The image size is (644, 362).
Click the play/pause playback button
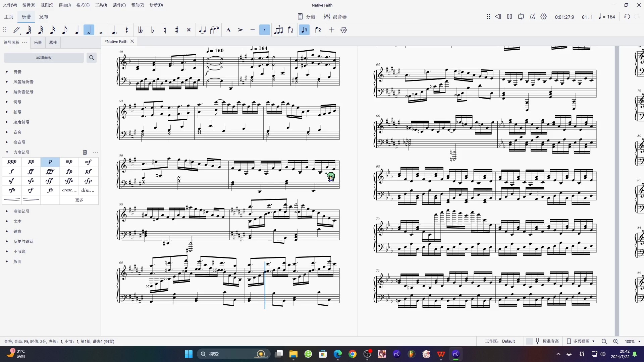coord(509,17)
